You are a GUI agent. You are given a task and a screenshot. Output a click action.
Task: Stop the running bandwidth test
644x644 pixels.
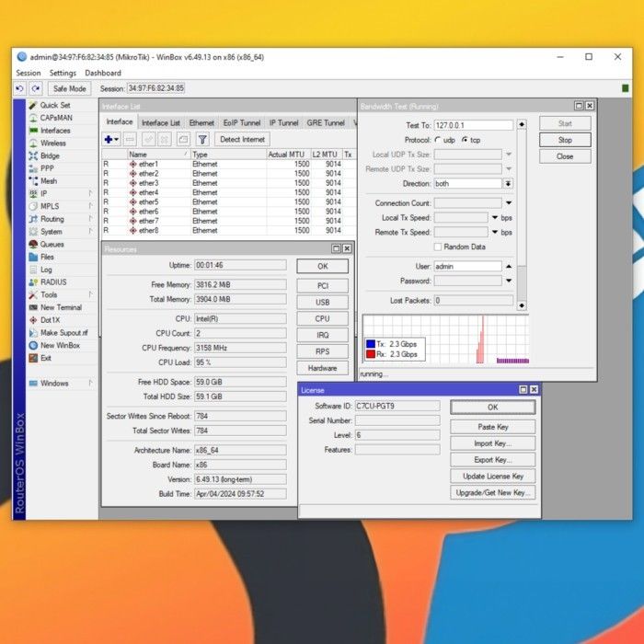[565, 140]
